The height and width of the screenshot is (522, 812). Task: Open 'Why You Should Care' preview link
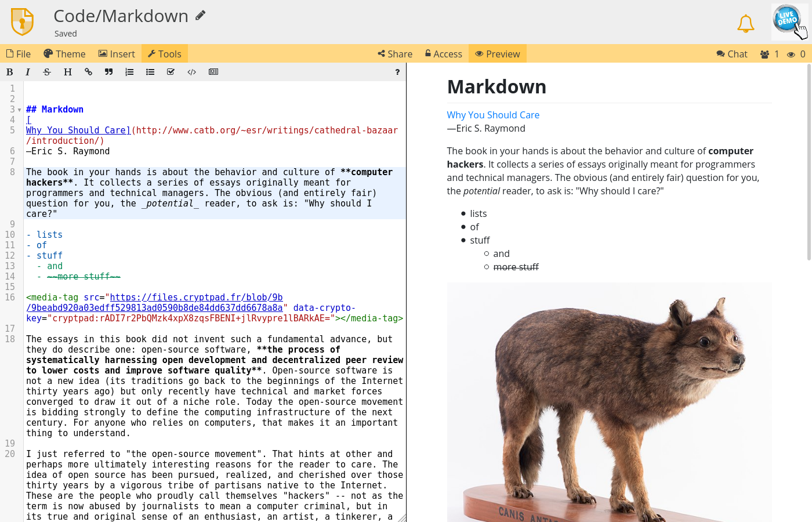click(493, 115)
